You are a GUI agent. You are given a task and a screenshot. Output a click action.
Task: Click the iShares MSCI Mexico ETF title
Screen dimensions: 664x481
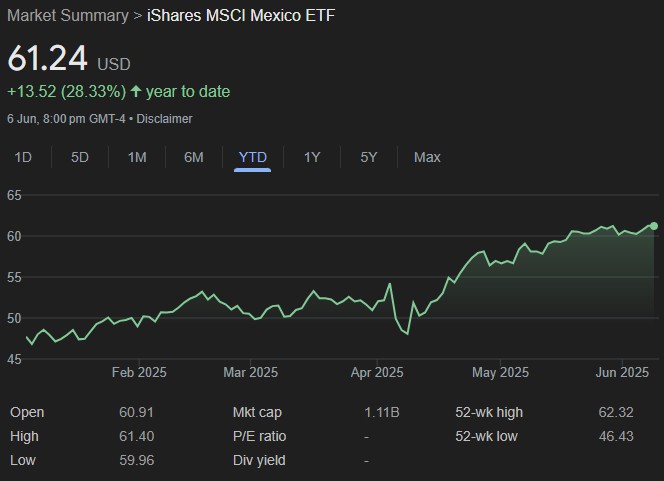pyautogui.click(x=241, y=16)
